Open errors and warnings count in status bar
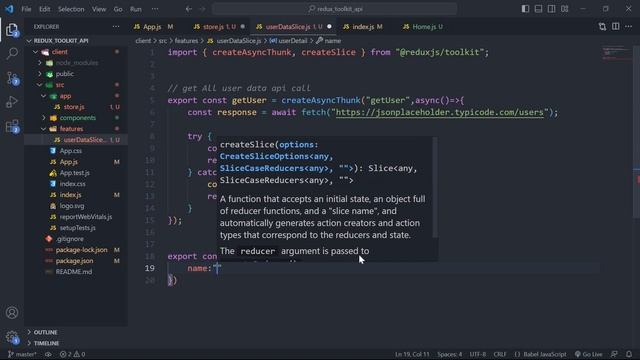Image resolution: width=640 pixels, height=360 pixels. pyautogui.click(x=72, y=354)
